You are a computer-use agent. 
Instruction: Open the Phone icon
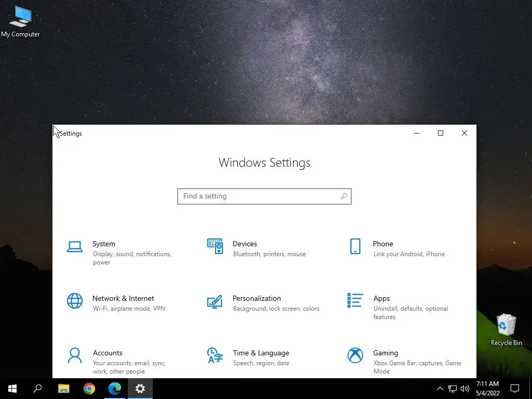click(x=355, y=246)
